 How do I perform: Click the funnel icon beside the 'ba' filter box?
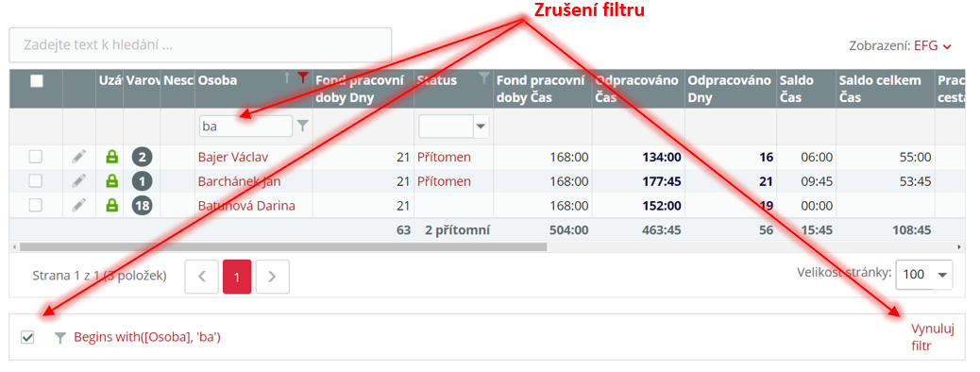point(302,127)
